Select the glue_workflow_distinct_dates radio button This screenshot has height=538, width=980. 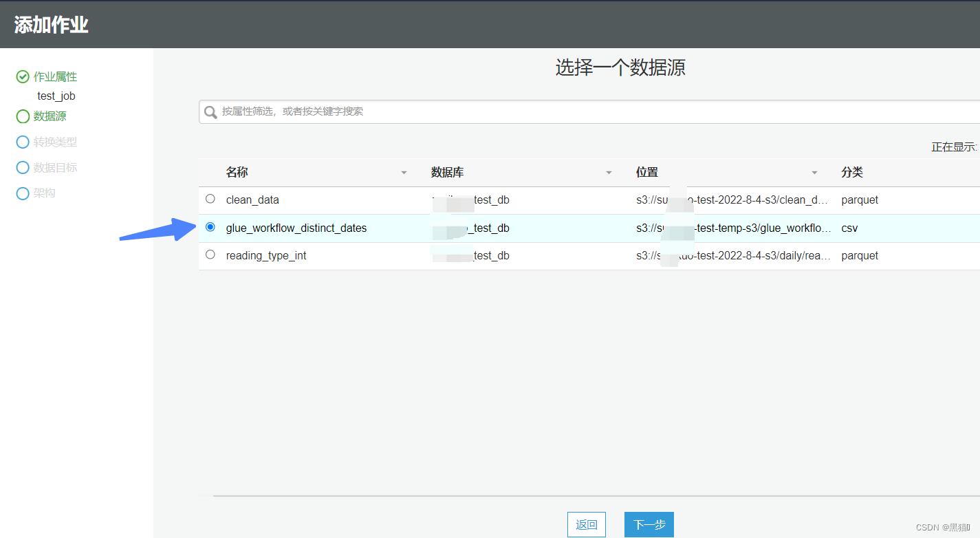pos(210,227)
